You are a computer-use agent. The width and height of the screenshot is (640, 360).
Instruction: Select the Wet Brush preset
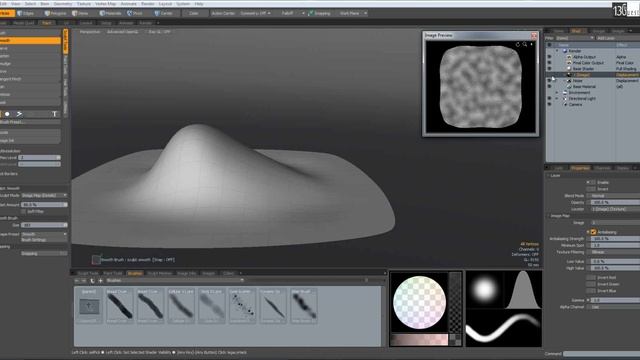pyautogui.click(x=303, y=306)
